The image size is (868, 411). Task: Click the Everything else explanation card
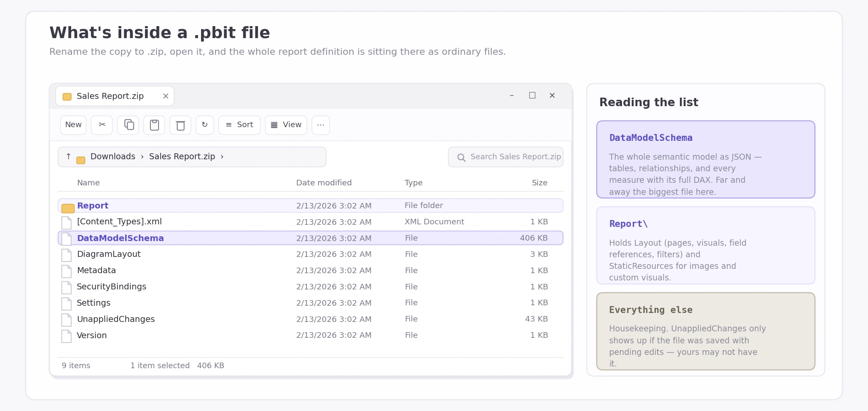pyautogui.click(x=706, y=331)
